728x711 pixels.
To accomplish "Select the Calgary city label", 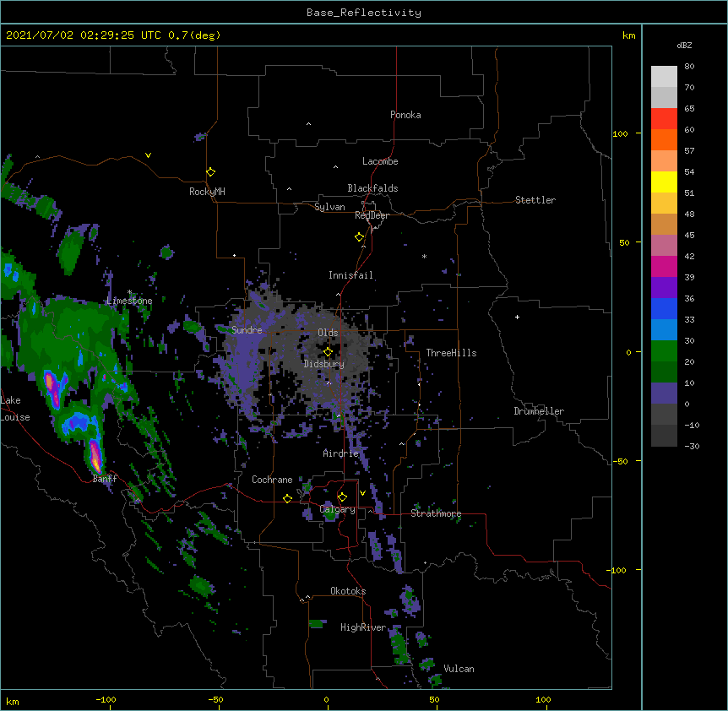I will [337, 509].
